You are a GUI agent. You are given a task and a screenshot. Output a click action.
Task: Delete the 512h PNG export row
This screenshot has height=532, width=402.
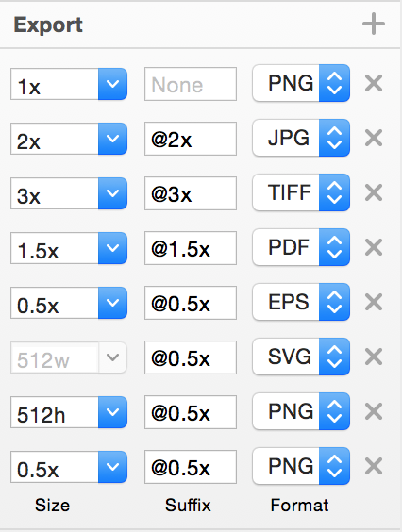coord(374,411)
